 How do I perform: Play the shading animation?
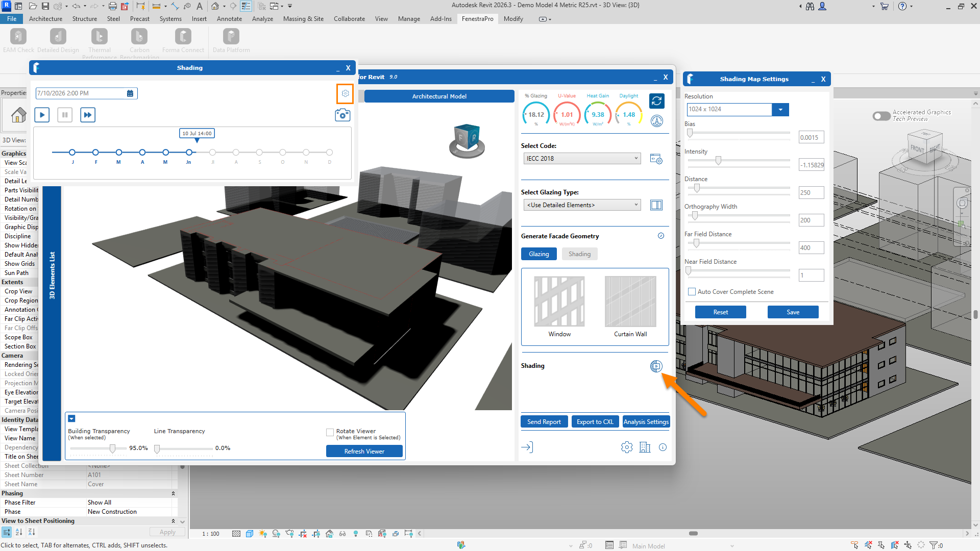tap(42, 115)
